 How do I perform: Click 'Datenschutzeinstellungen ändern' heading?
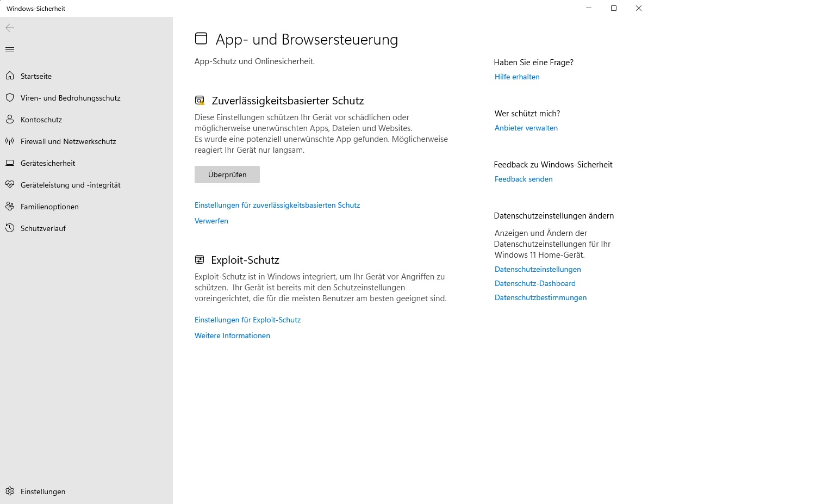point(553,216)
